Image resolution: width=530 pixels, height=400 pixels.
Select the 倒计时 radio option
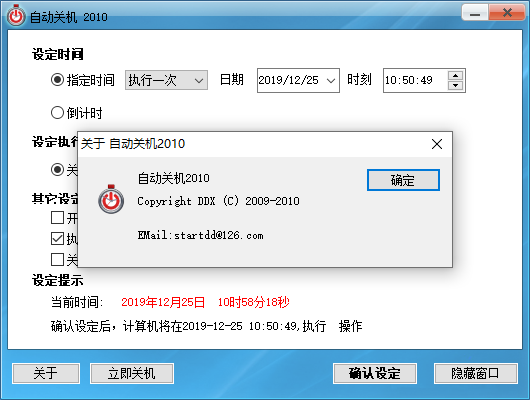tap(57, 113)
